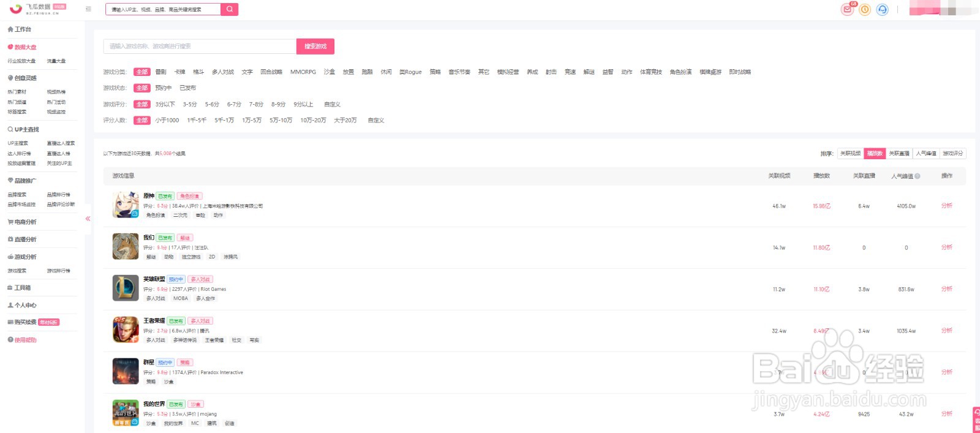Click the 我们 fox game icon
The height and width of the screenshot is (433, 980).
pos(126,246)
